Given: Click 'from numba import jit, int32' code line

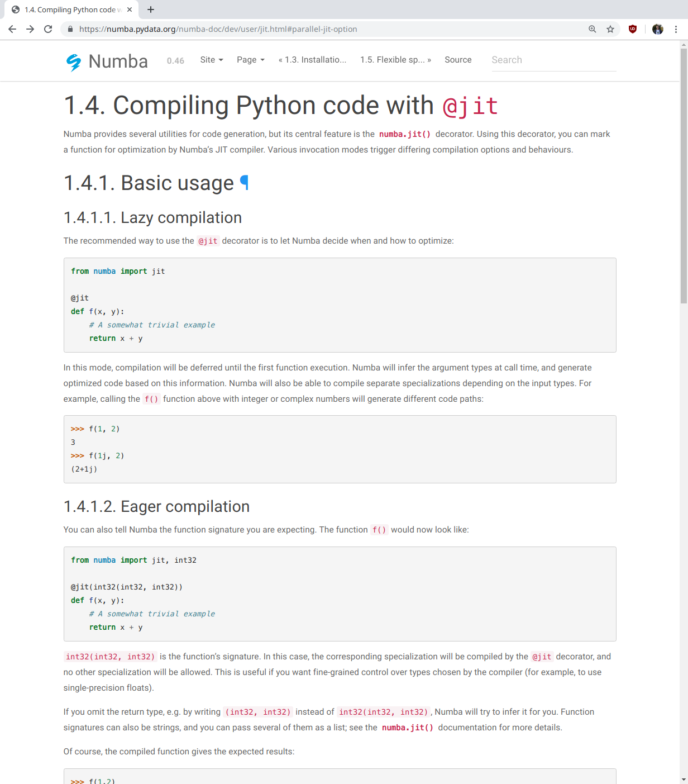Looking at the screenshot, I should [x=133, y=560].
